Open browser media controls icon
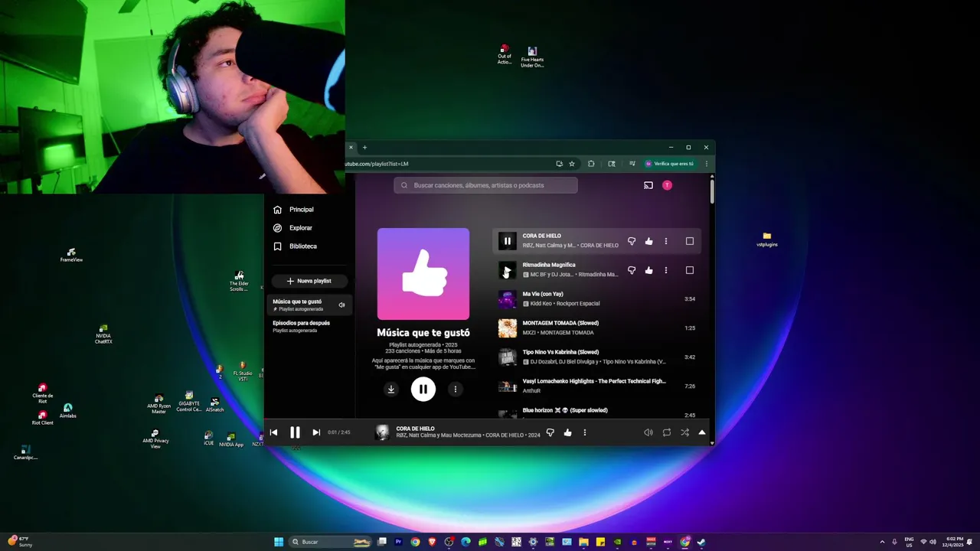Screen dimensions: 980x551 632,164
